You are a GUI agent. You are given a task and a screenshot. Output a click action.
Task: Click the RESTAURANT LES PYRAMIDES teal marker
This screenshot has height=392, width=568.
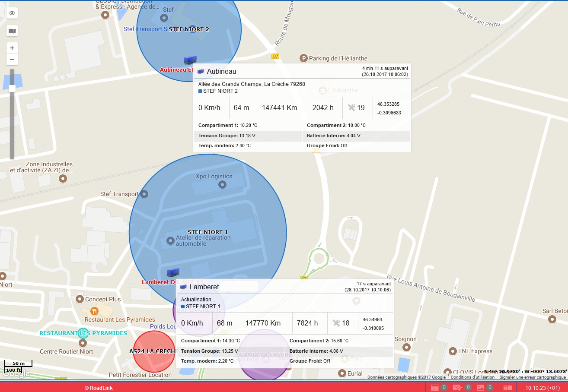pyautogui.click(x=83, y=333)
